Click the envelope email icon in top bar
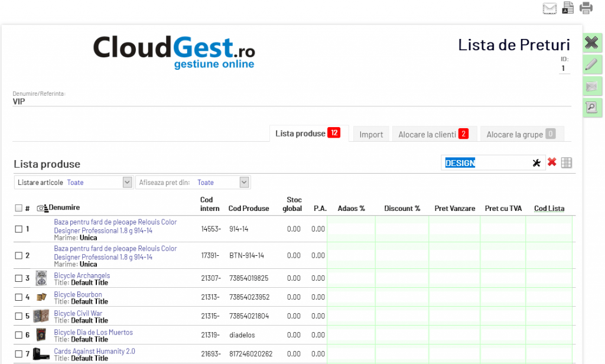605x364 pixels. tap(550, 8)
